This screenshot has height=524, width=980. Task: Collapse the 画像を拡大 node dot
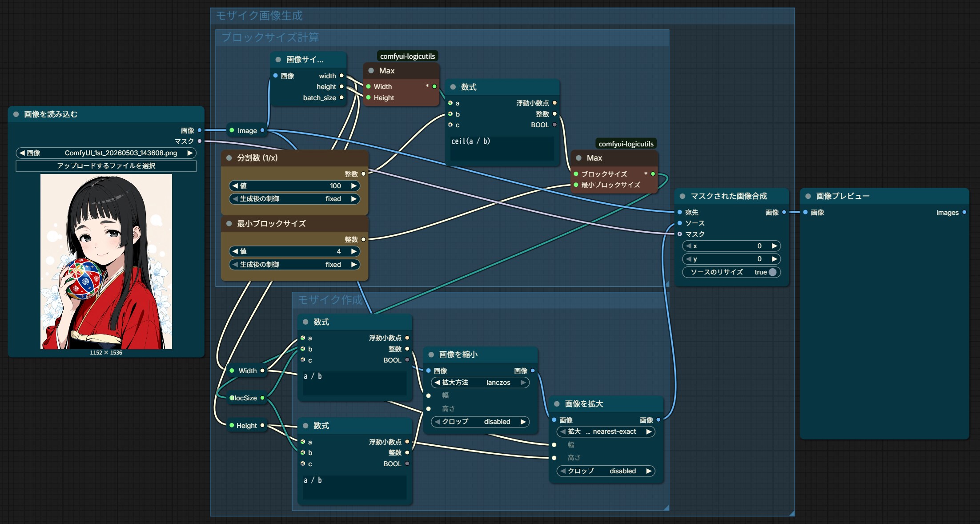(x=557, y=404)
